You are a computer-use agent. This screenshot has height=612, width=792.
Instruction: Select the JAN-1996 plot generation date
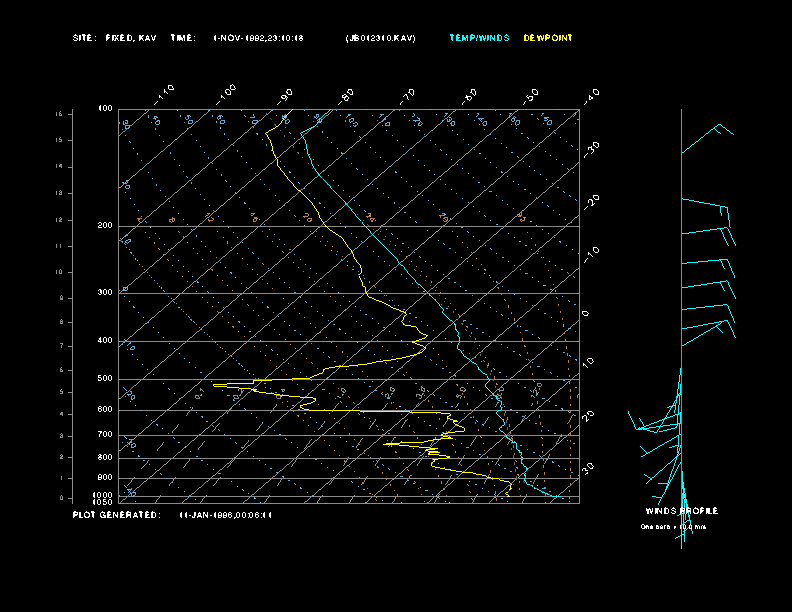click(225, 515)
